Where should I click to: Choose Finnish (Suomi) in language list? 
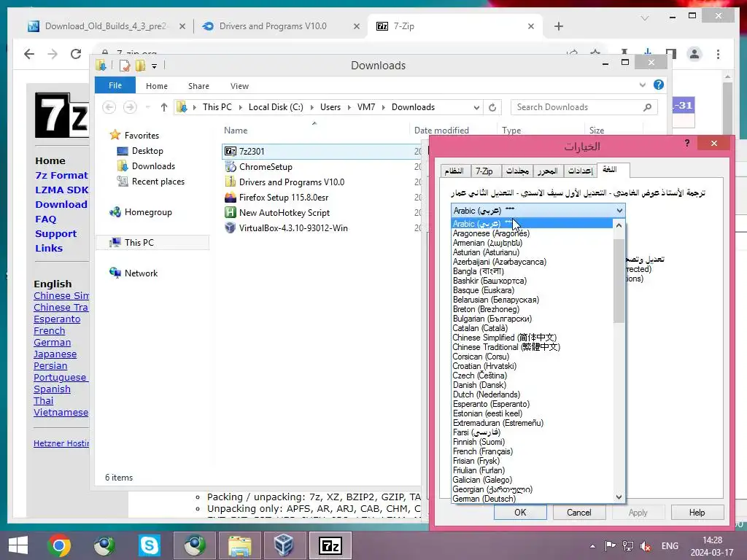click(479, 442)
